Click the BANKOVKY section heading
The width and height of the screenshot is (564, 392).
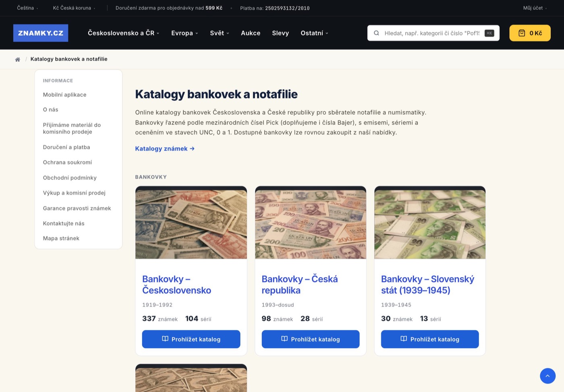point(151,177)
